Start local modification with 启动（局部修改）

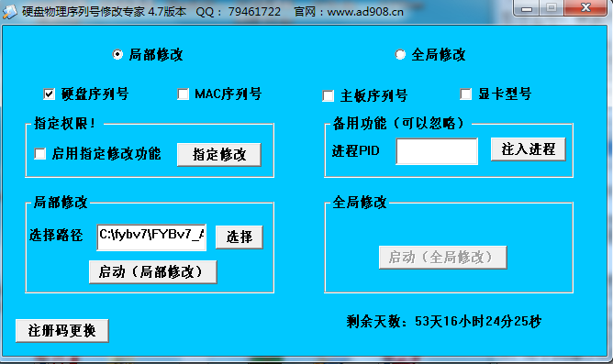click(153, 271)
